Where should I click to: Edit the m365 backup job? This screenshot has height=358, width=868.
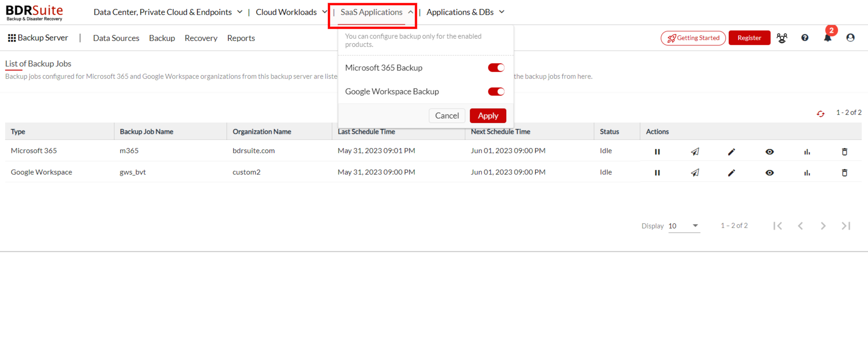click(x=731, y=151)
